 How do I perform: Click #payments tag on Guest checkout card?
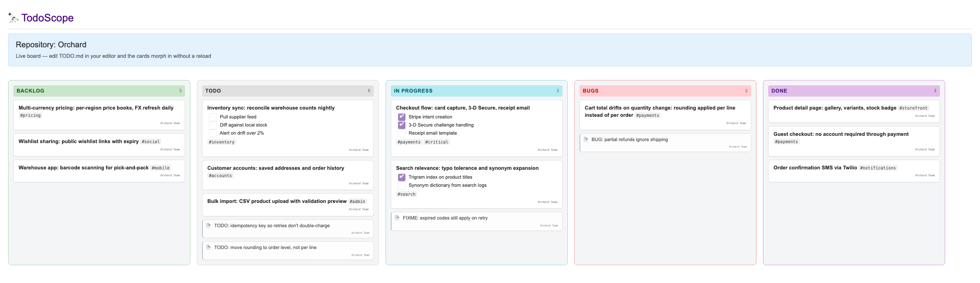(786, 142)
